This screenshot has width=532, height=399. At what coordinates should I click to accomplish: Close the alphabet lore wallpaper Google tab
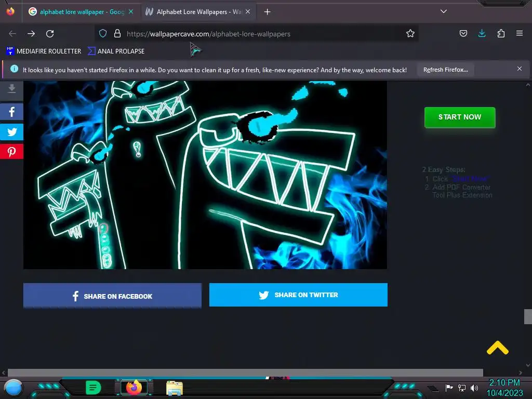131,12
